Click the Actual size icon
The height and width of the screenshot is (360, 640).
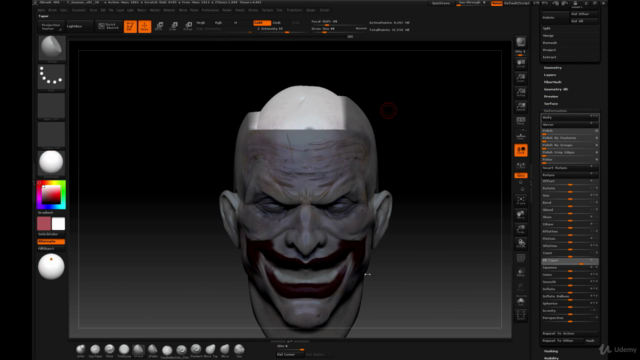(521, 92)
